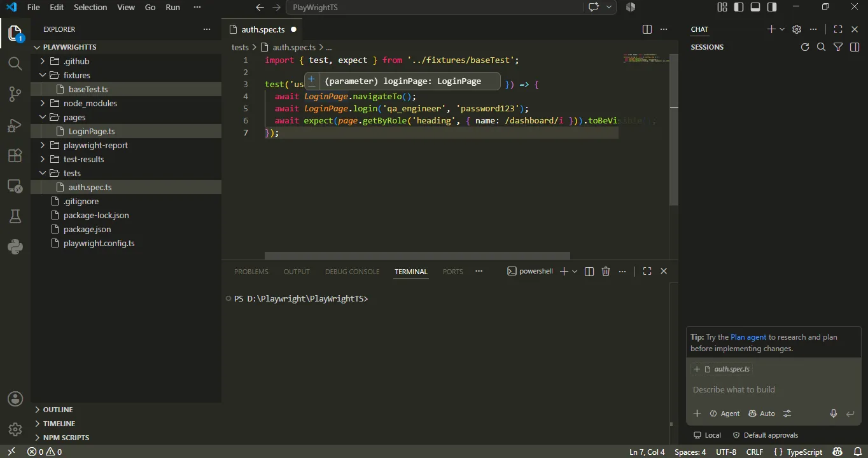Expand the node_modules folder
The height and width of the screenshot is (458, 868).
(43, 103)
